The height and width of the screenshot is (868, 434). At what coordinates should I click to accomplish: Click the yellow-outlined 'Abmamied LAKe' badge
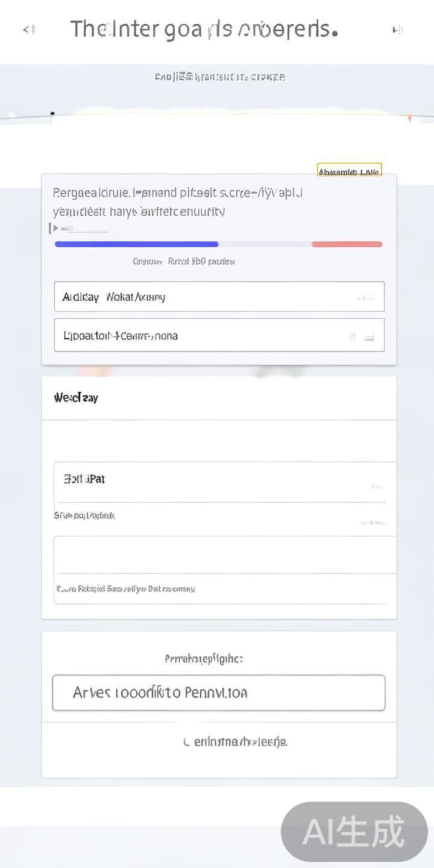pyautogui.click(x=349, y=171)
